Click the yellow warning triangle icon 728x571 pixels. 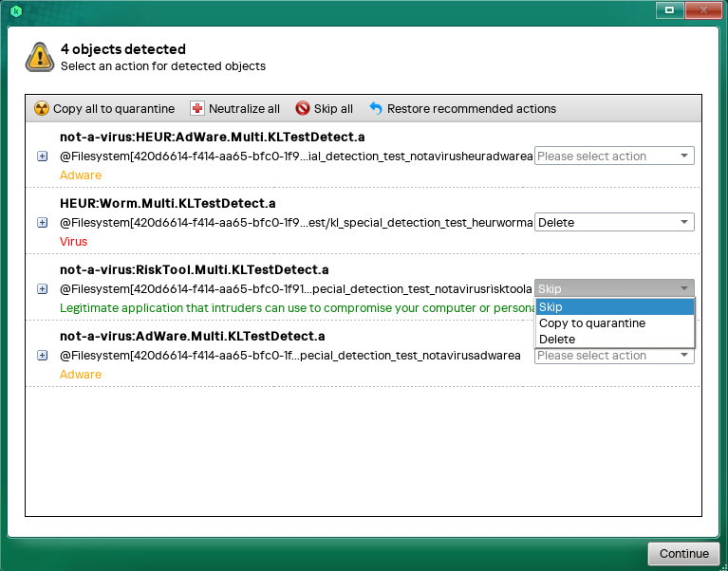pos(40,57)
